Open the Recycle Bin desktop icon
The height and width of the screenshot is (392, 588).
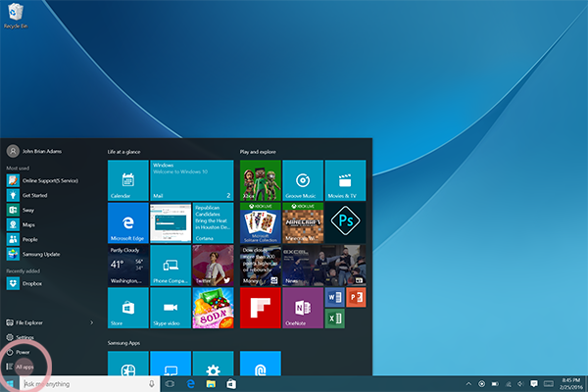[x=15, y=16]
